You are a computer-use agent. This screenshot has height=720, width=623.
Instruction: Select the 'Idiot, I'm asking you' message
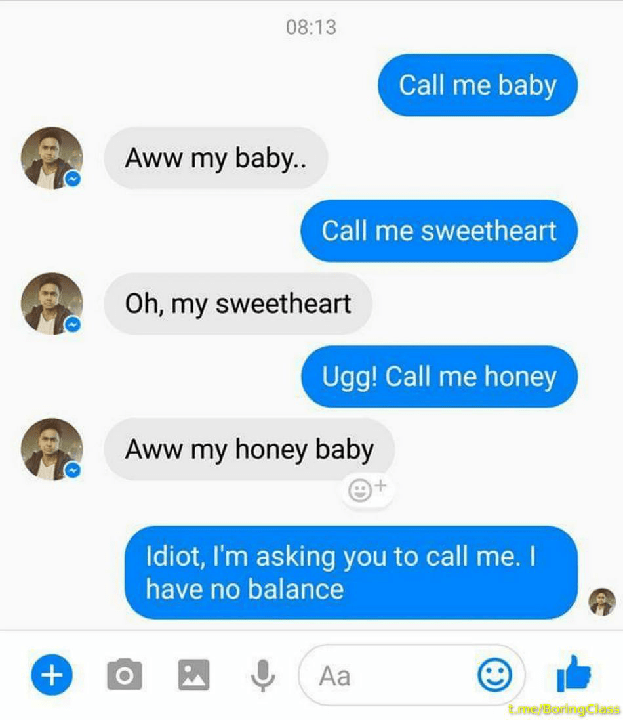tap(351, 573)
